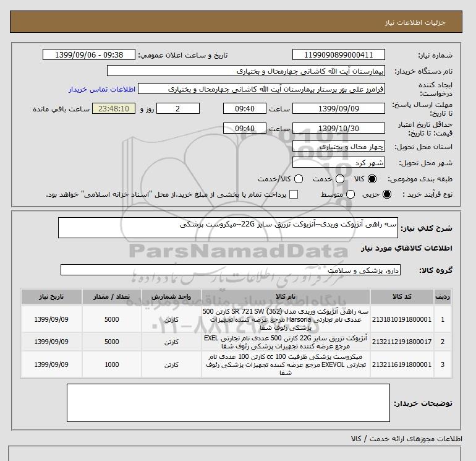Click the remaining time counter 23:48:10
The width and height of the screenshot is (476, 461).
(x=114, y=108)
